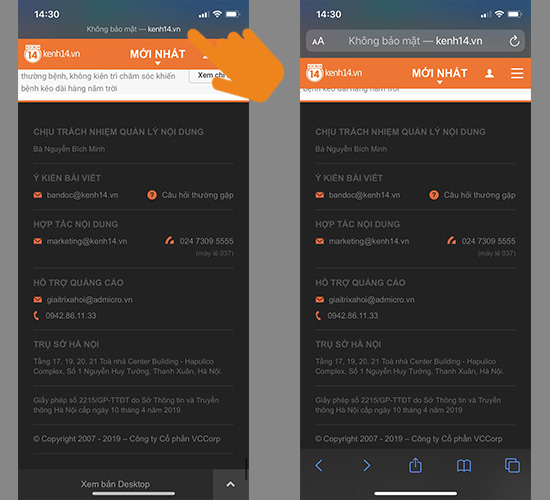Open hamburger menu in right phone header
Image resolution: width=550 pixels, height=500 pixels.
click(517, 73)
